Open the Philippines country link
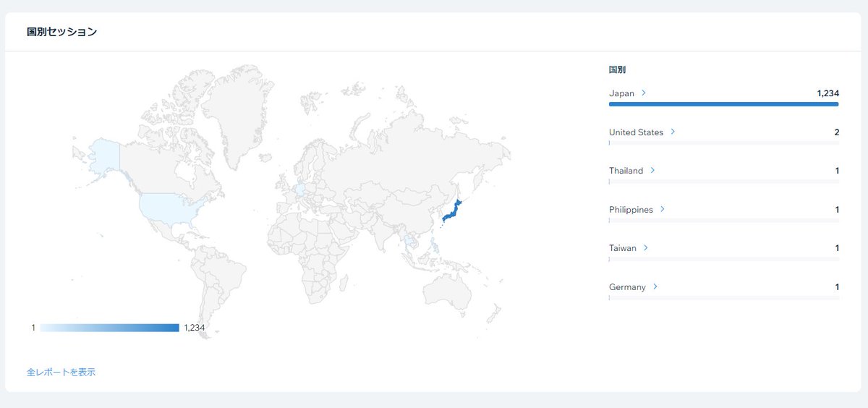This screenshot has width=868, height=408. coord(631,210)
